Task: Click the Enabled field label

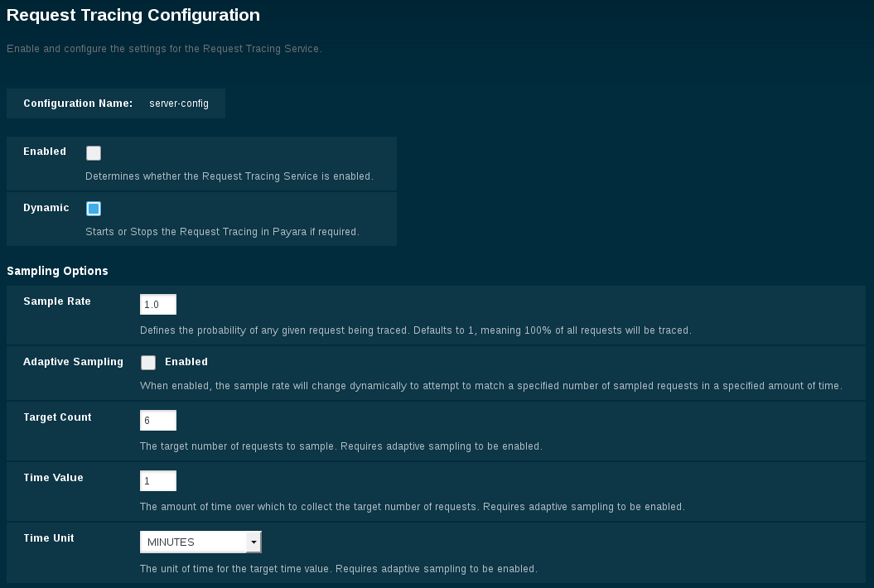Action: [x=44, y=152]
